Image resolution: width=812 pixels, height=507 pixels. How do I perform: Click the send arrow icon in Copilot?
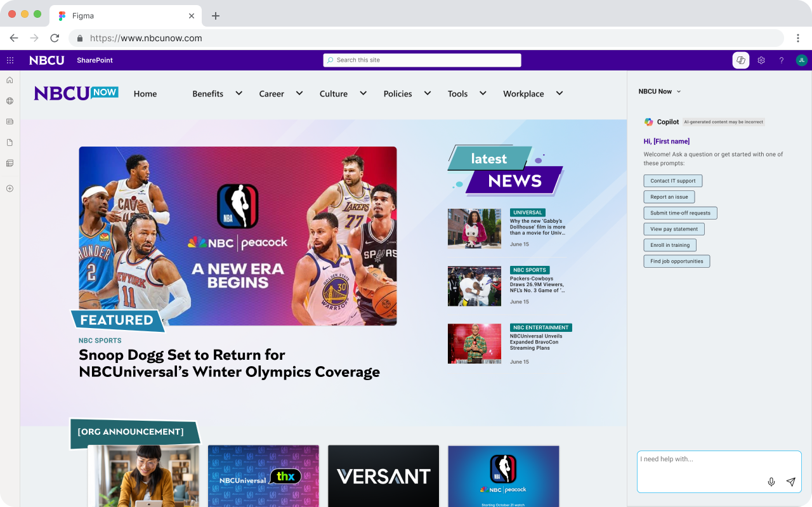click(x=791, y=482)
